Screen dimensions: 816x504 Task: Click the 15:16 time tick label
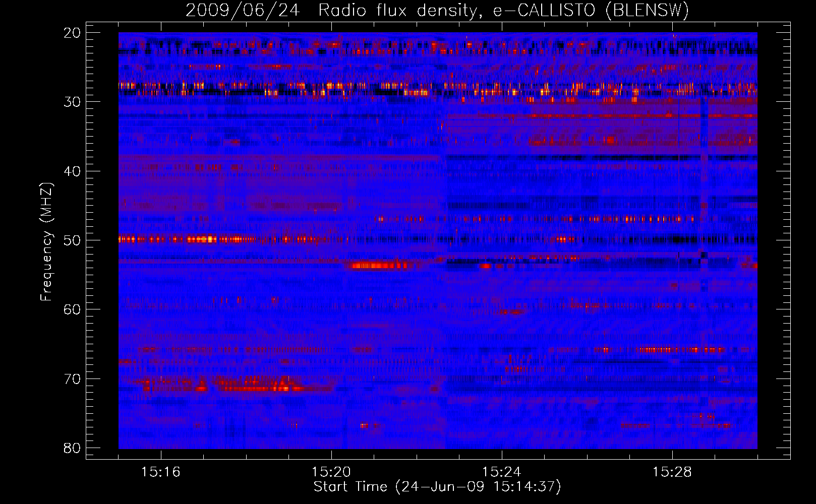coord(161,472)
